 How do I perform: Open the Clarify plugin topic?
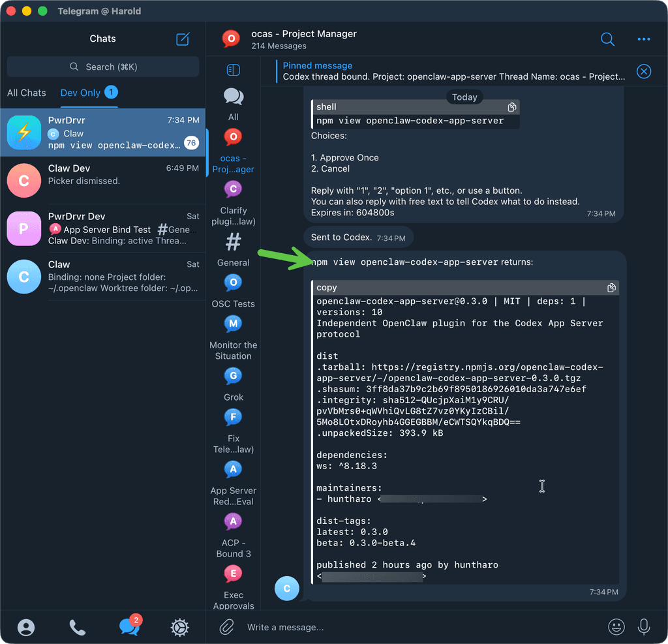pos(233,204)
